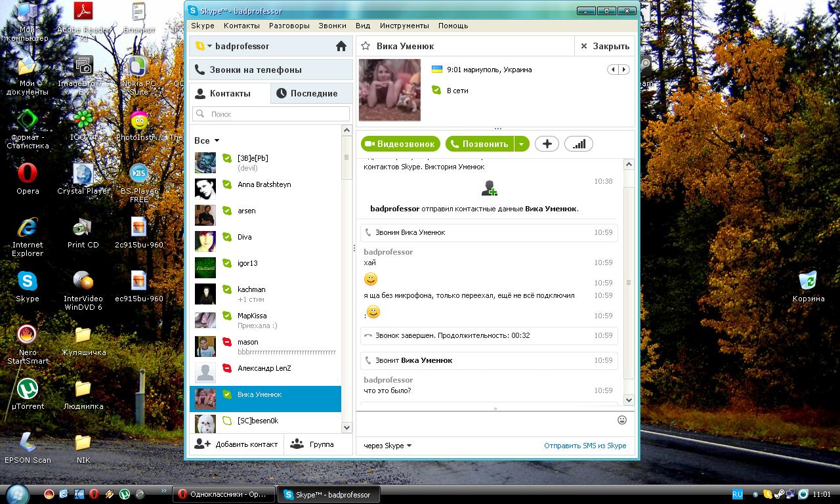Screen dimensions: 840x504
Task: Click the contact list scrollbar down arrow
Action: 347,427
